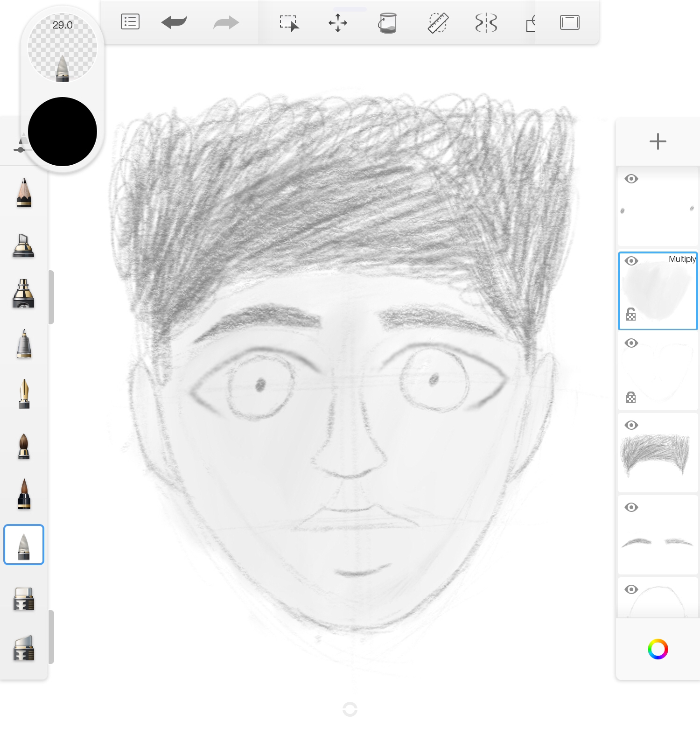Hide the Multiply layer with its eye icon
The width and height of the screenshot is (700, 756).
(631, 261)
